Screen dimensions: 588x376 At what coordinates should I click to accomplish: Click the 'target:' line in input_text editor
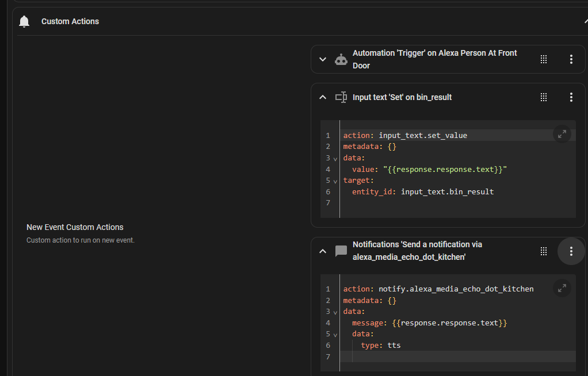click(x=358, y=181)
